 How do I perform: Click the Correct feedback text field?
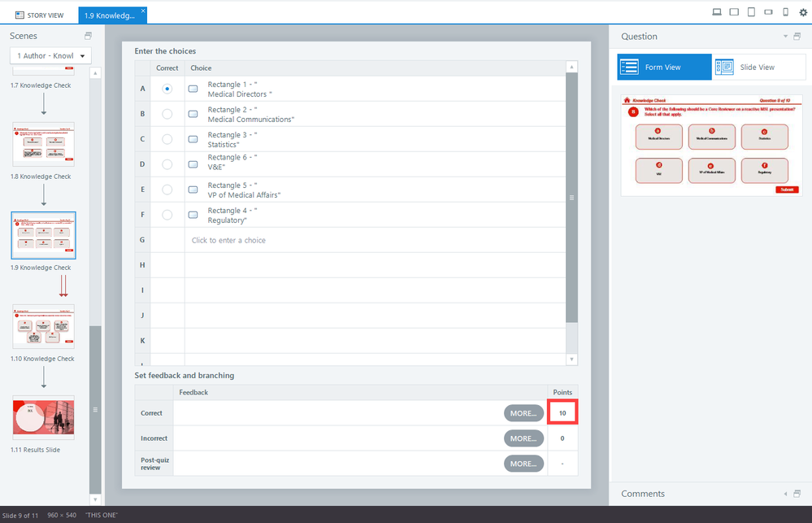click(x=337, y=413)
